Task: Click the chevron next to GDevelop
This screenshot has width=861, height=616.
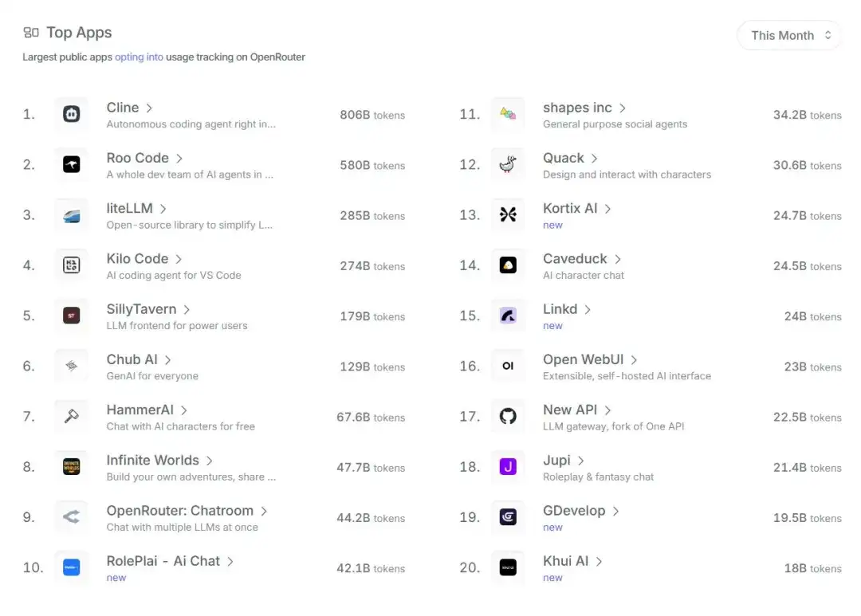Action: (615, 511)
